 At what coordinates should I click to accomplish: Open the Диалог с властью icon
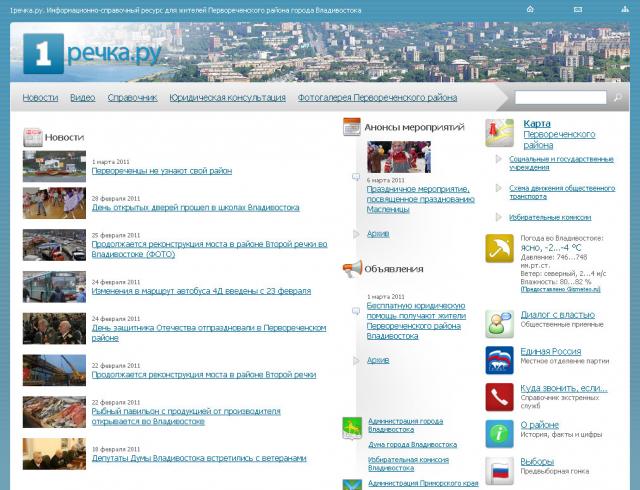(500, 324)
